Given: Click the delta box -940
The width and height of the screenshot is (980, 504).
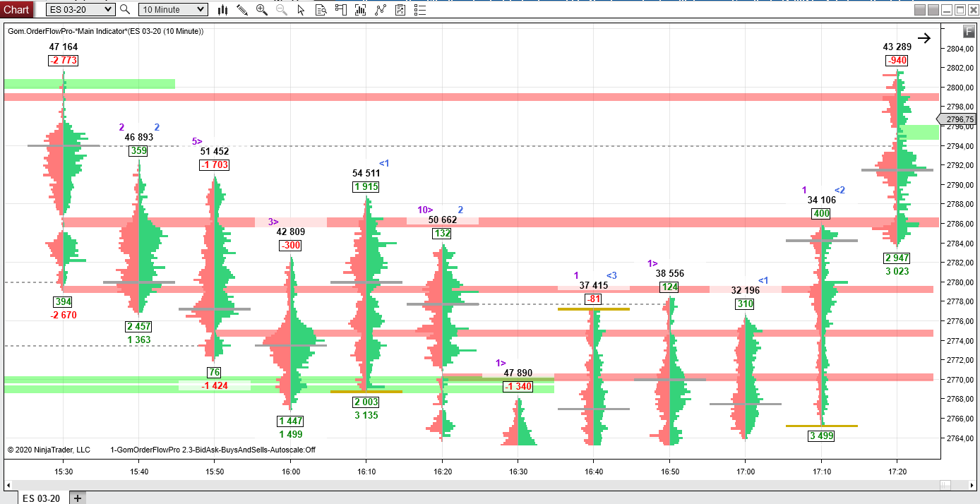Looking at the screenshot, I should (897, 60).
